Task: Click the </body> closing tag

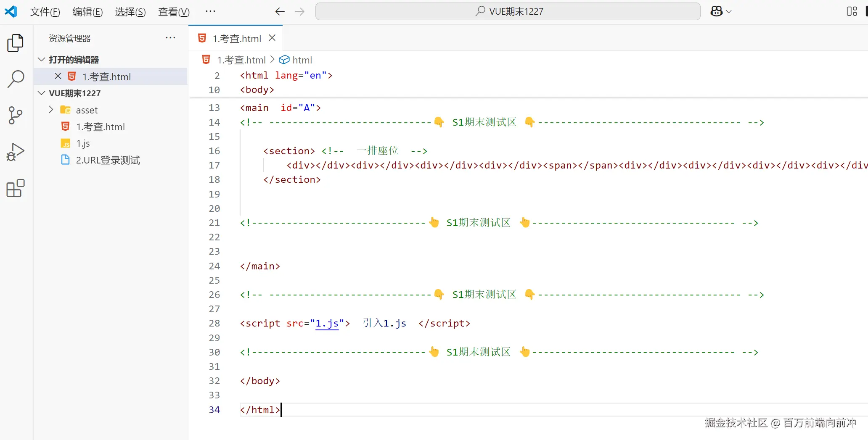Action: coord(260,381)
